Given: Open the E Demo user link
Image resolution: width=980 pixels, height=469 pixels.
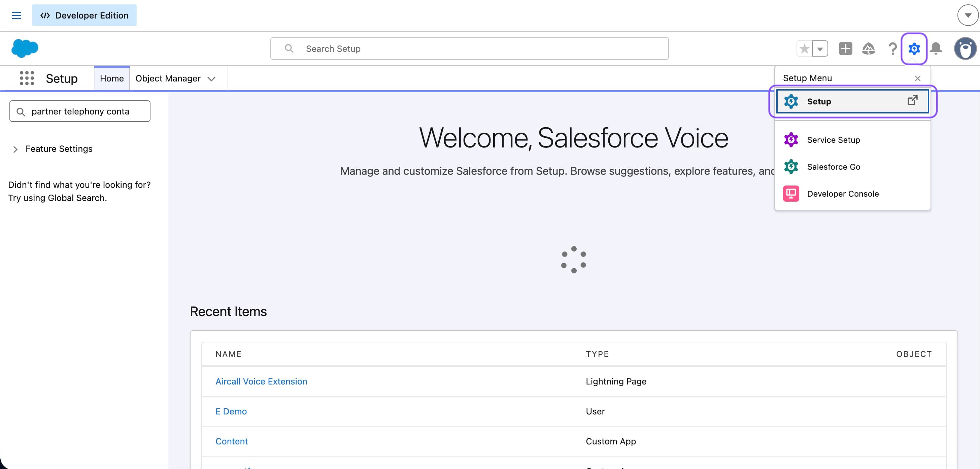Looking at the screenshot, I should pos(231,411).
